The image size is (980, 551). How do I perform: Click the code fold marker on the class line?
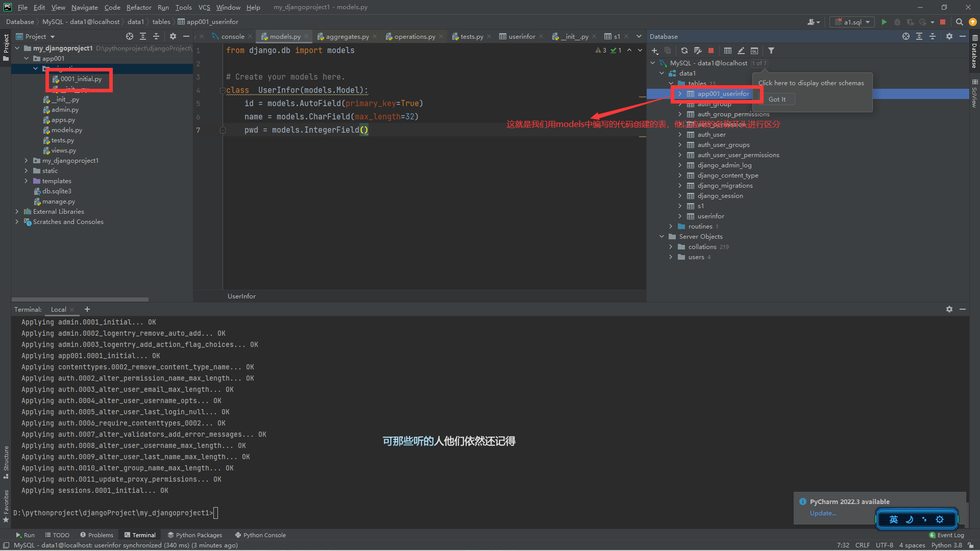tap(223, 90)
